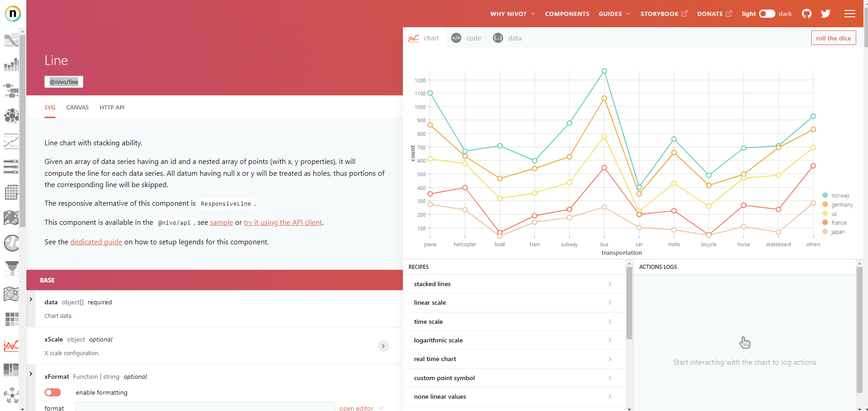
Task: Open the GitHub repository icon
Action: pos(807,14)
